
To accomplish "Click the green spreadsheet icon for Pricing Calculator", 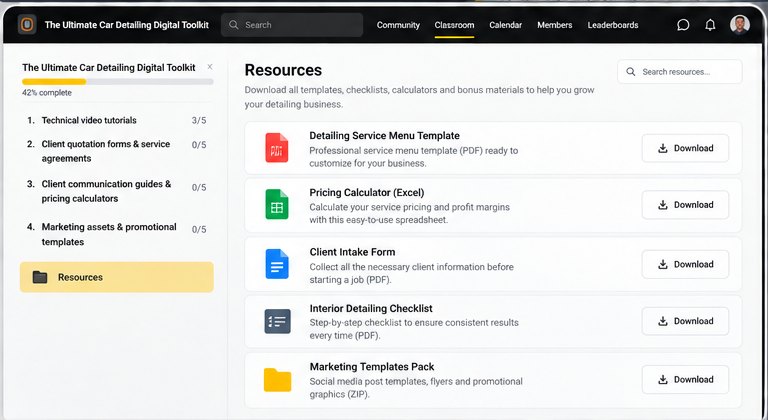I will tap(277, 204).
